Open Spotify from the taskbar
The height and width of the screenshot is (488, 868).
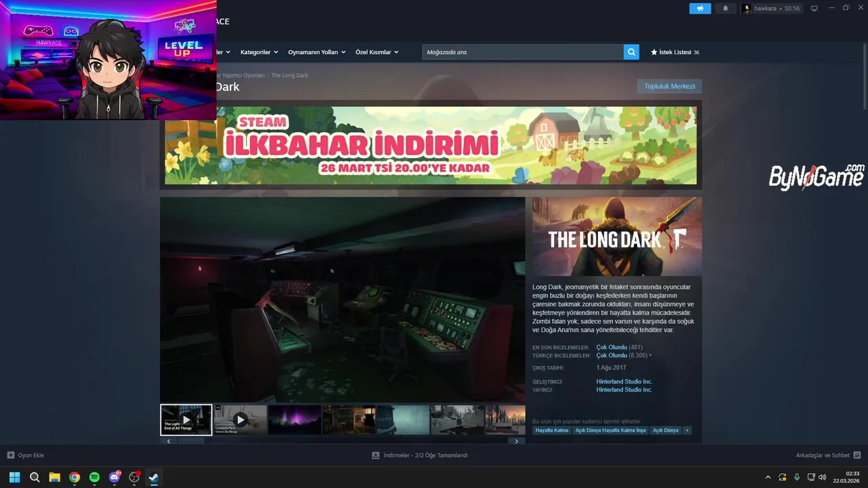pos(94,477)
